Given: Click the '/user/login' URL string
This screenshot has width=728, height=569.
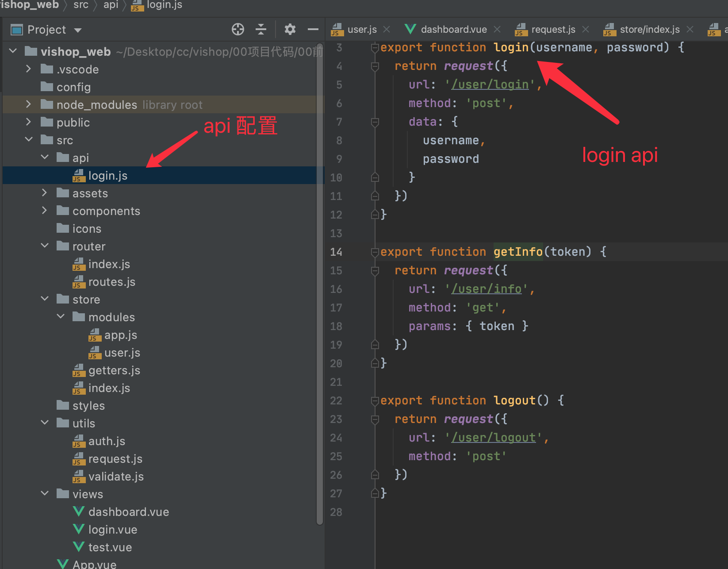Looking at the screenshot, I should [x=490, y=85].
